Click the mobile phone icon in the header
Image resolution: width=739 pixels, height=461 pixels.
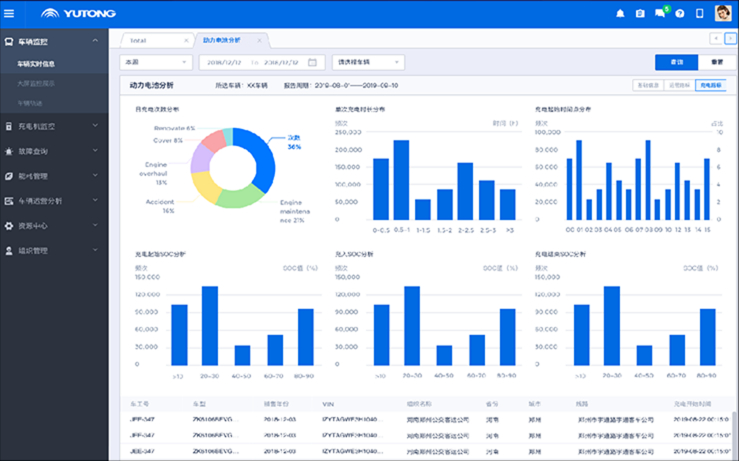coord(700,14)
